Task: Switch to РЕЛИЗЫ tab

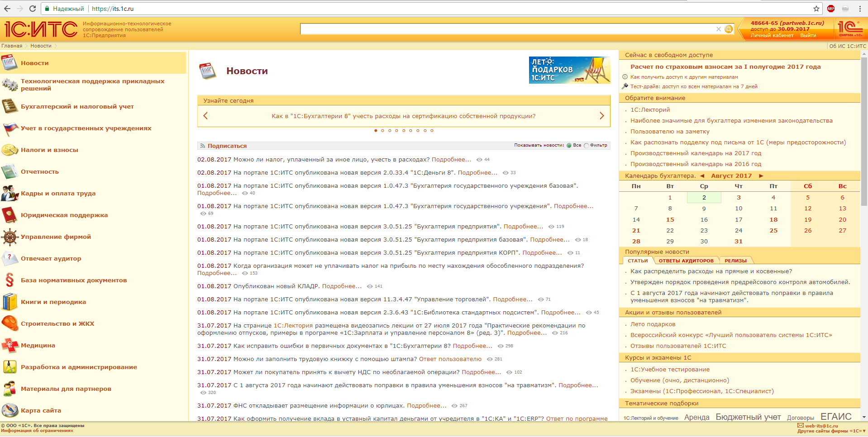Action: [736, 261]
